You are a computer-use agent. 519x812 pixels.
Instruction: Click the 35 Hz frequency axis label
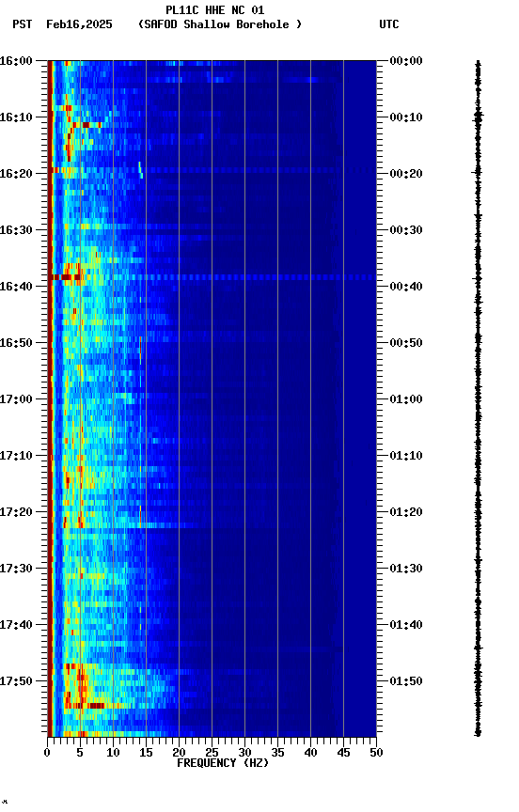click(277, 754)
